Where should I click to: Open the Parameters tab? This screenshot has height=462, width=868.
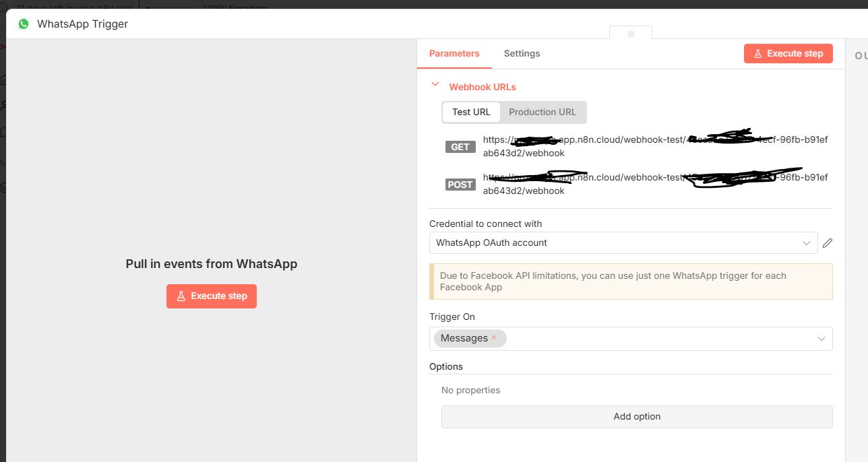tap(454, 53)
